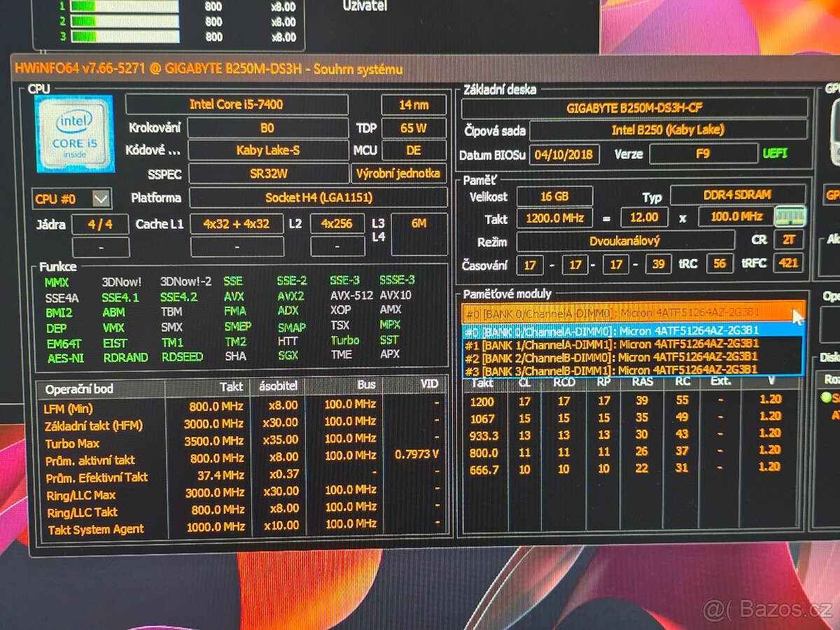Click the Takt System Agent row label
Image resolution: width=840 pixels, height=630 pixels.
point(96,530)
